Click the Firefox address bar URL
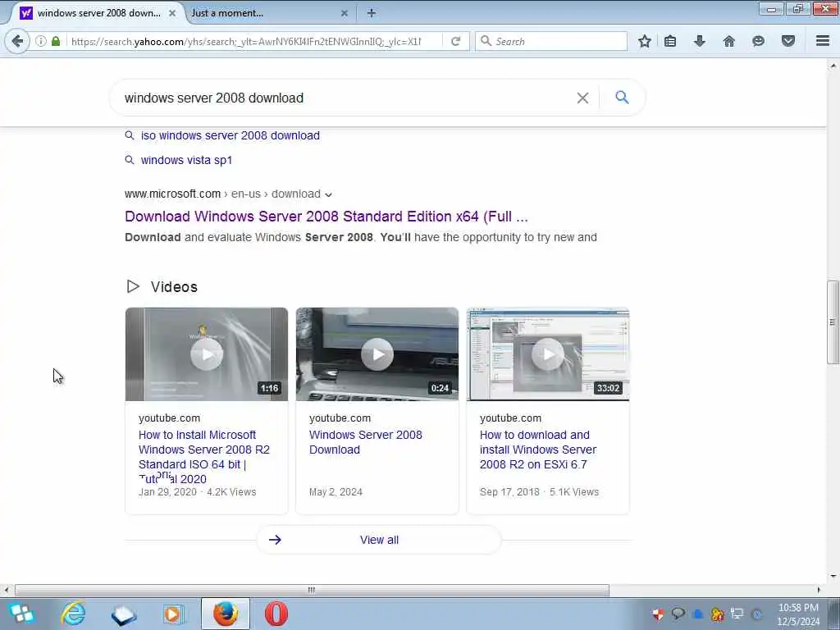Viewport: 840px width, 630px height. 246,41
